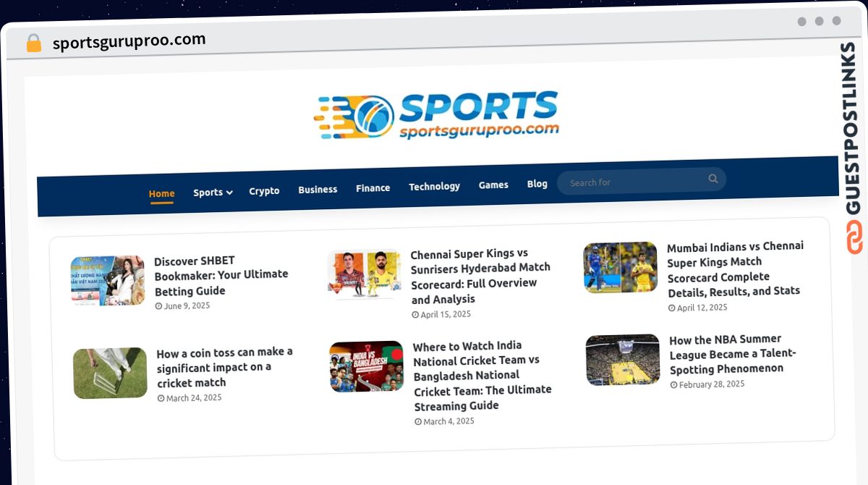Read How the NBA Summer League article
Viewport: 868px width, 485px height.
point(733,354)
